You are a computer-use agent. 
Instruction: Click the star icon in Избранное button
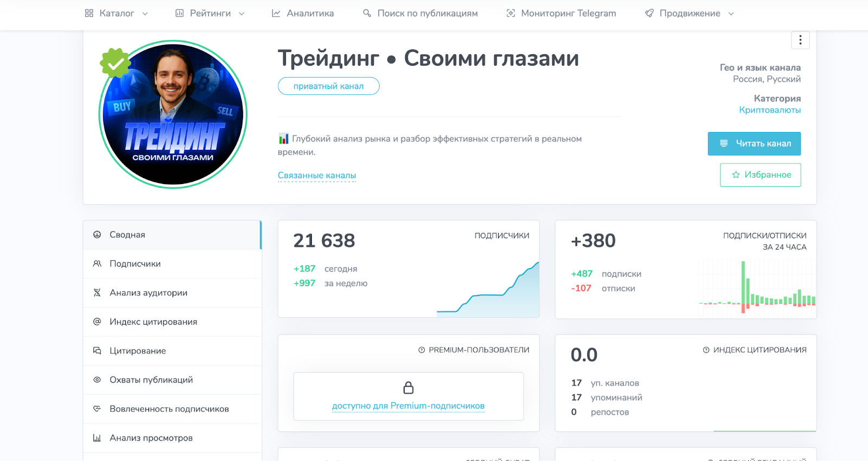[x=736, y=175]
